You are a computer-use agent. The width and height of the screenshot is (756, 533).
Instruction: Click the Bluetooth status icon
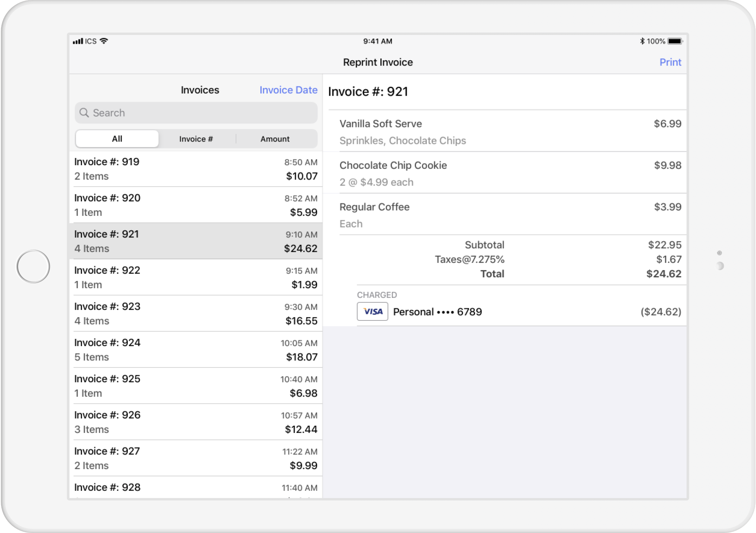pyautogui.click(x=642, y=41)
